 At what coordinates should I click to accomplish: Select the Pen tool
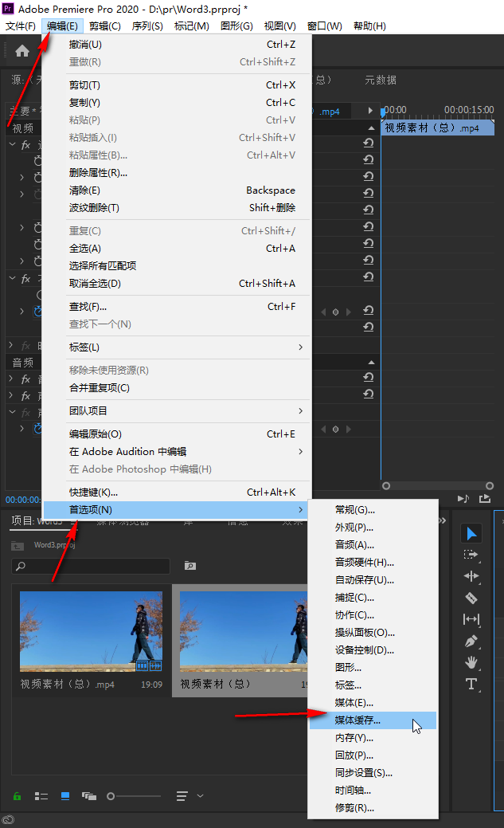click(x=471, y=641)
